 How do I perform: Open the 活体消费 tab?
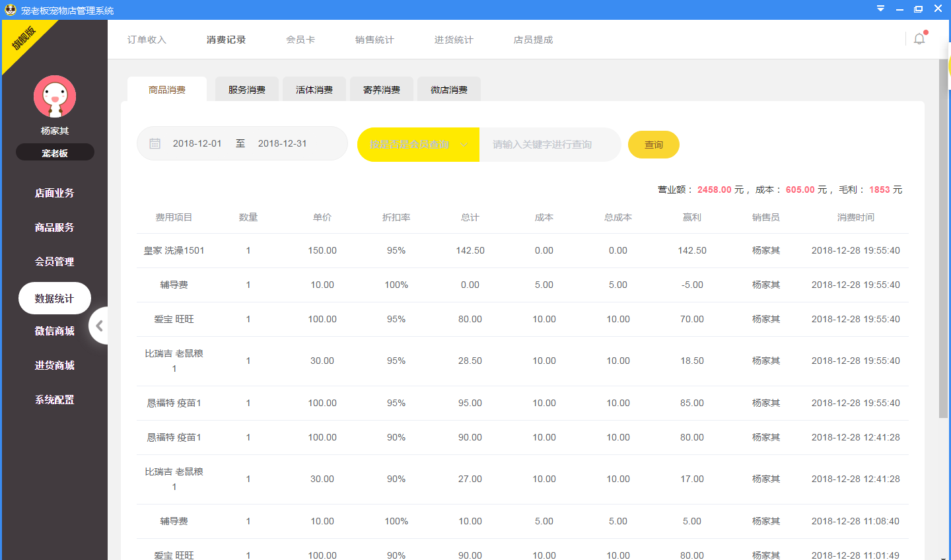(x=314, y=89)
